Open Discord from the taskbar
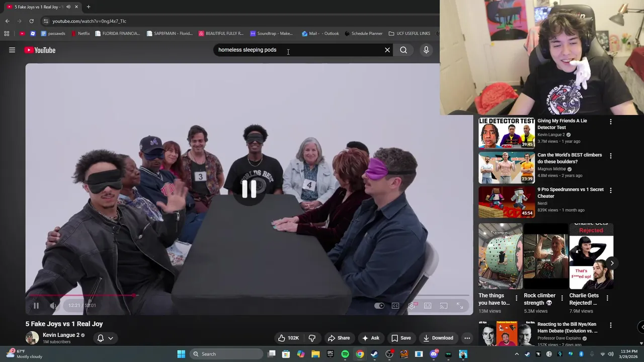644x362 pixels. tap(434, 354)
